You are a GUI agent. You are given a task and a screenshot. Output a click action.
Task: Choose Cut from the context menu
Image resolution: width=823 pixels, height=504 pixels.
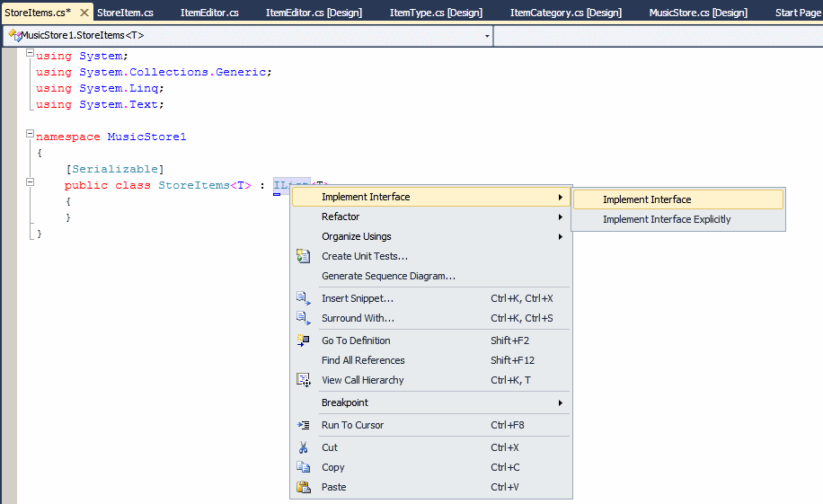coord(431,447)
